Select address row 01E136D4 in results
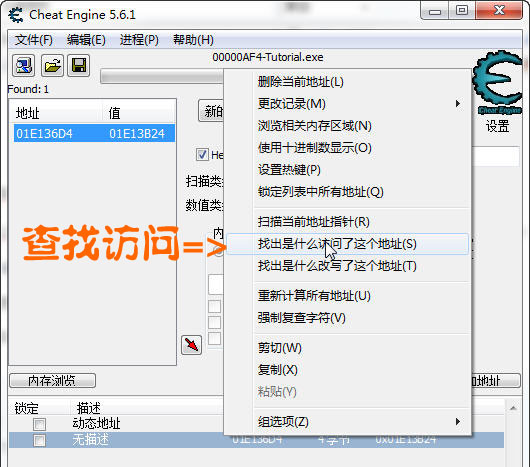The height and width of the screenshot is (467, 530). (x=94, y=133)
